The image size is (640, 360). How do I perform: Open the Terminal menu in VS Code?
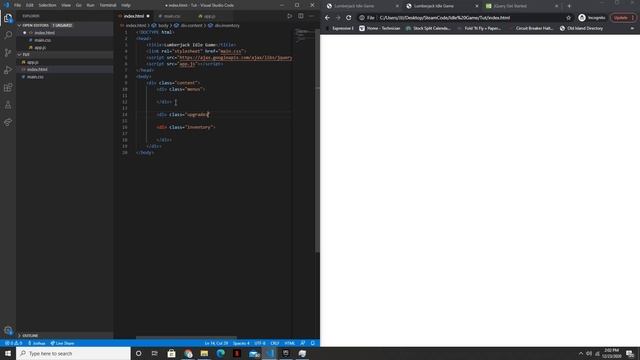click(x=108, y=5)
